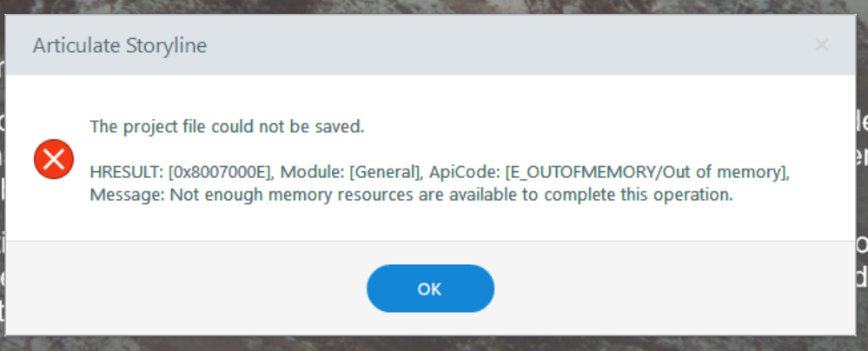The height and width of the screenshot is (351, 868).
Task: Click the OK button
Action: click(x=430, y=288)
